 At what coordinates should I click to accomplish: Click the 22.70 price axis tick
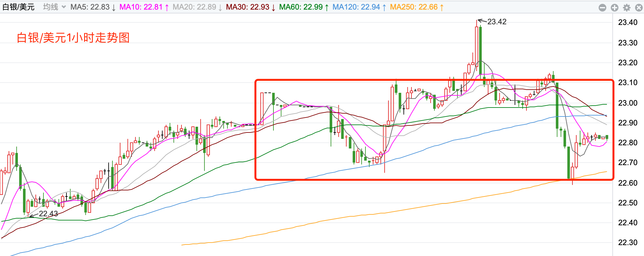(x=628, y=163)
